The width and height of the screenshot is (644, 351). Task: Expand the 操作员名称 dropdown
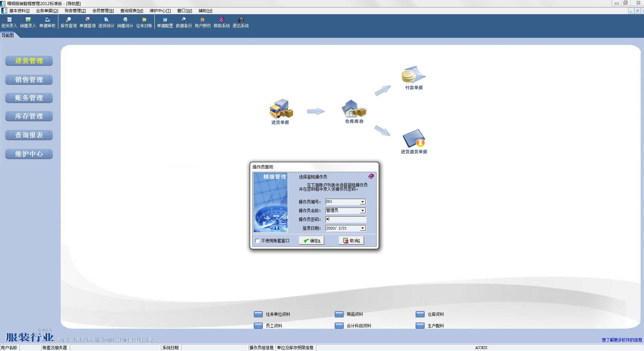tap(363, 211)
